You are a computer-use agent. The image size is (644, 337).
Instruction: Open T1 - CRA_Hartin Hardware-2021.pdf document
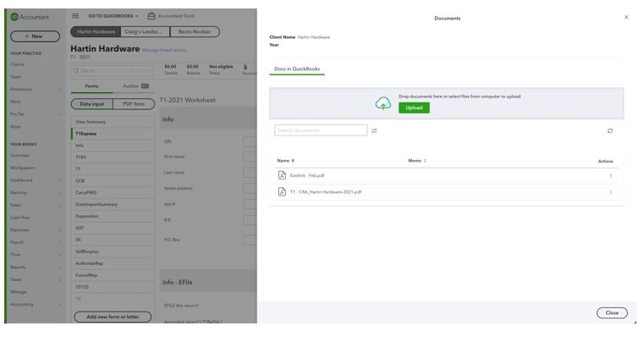point(326,192)
